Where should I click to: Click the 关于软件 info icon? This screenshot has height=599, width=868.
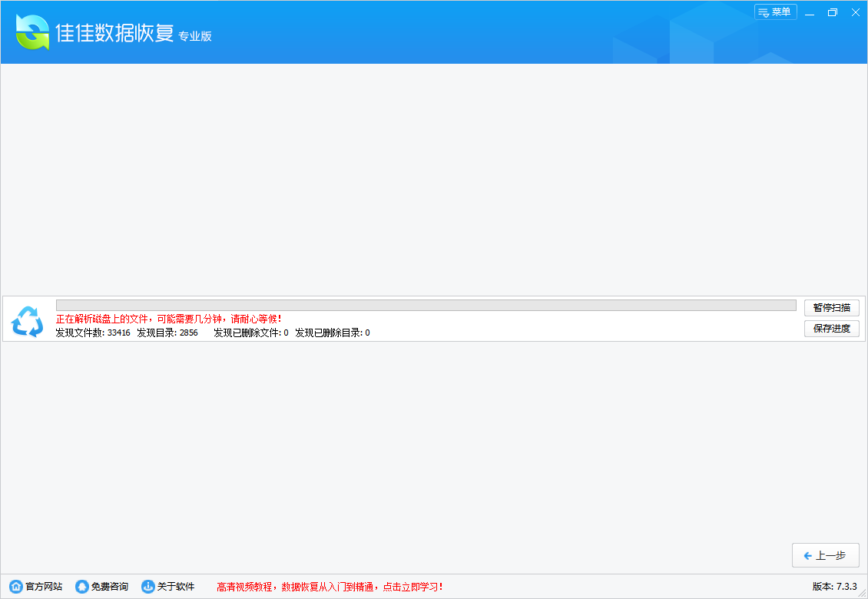tap(147, 585)
